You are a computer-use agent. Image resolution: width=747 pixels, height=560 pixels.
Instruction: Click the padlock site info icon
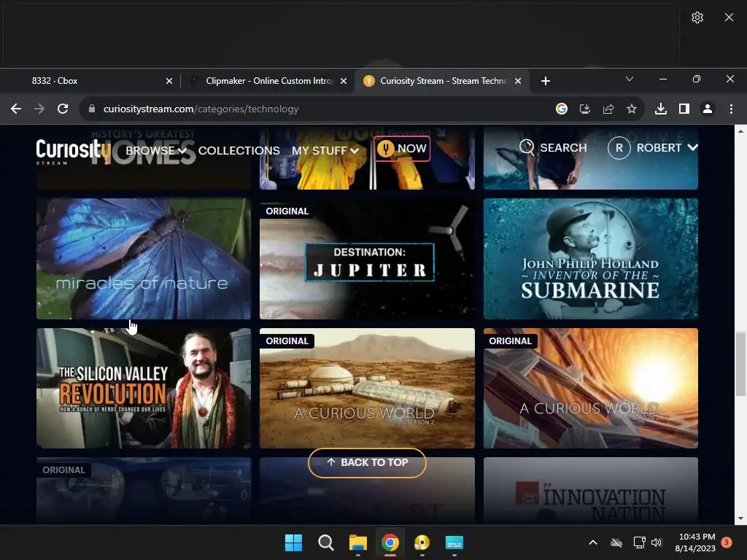point(92,109)
